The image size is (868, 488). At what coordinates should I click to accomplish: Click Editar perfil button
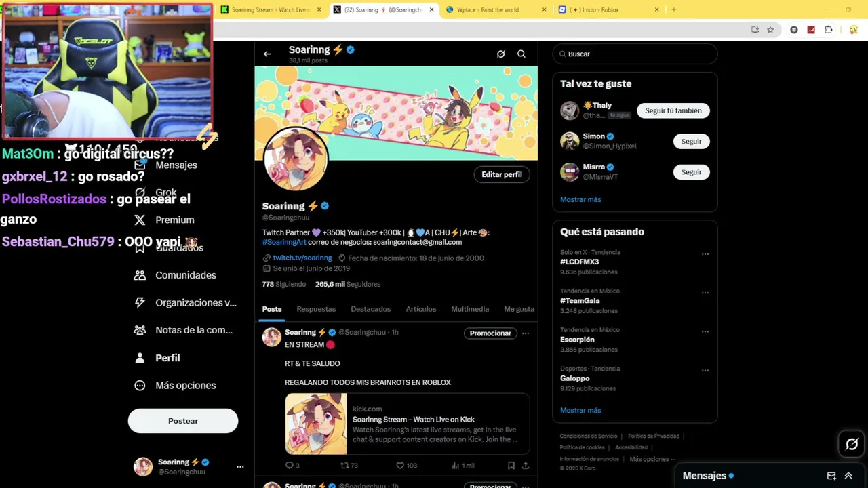tap(502, 174)
